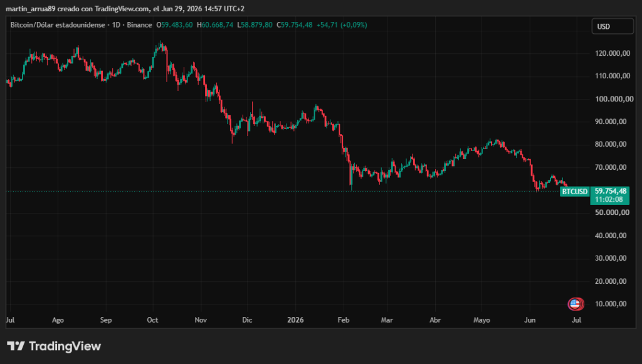Click the 10.000,00 price axis label
The width and height of the screenshot is (642, 364).
pos(611,304)
